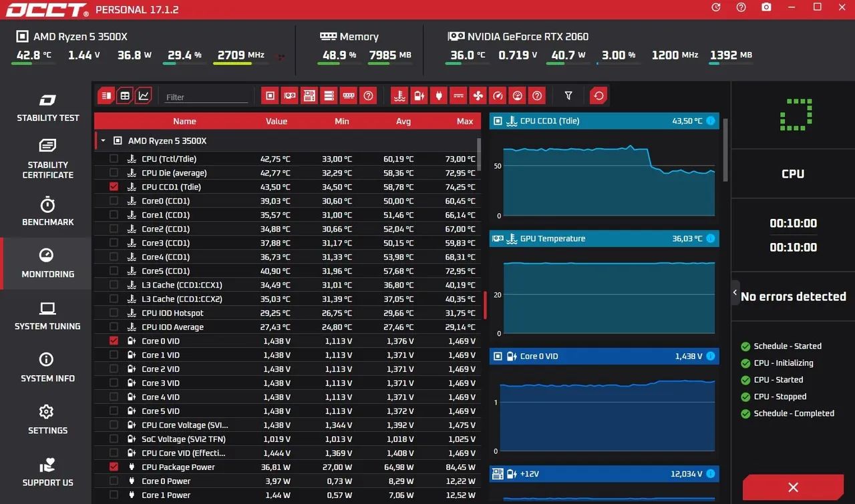The height and width of the screenshot is (504, 855).
Task: Toggle temperature sensors thermometer icon
Action: 399,96
